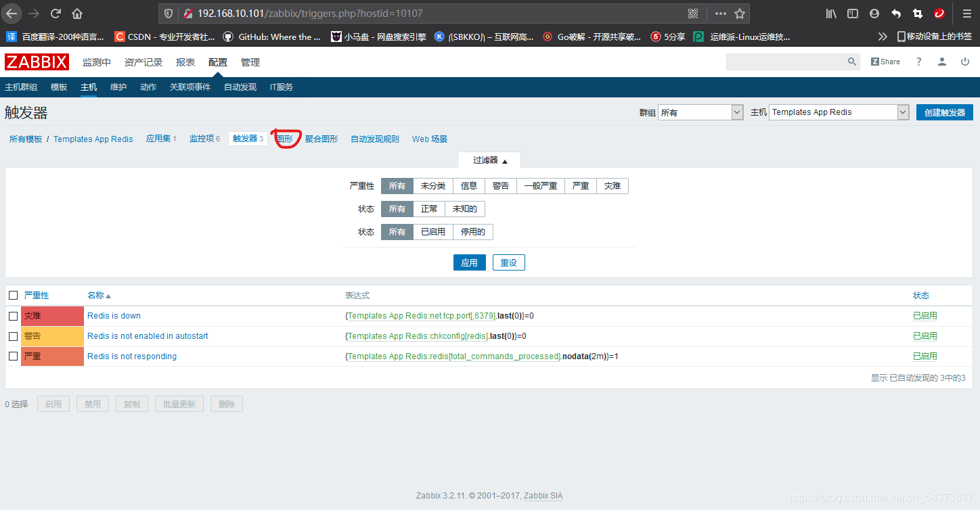This screenshot has width=980, height=510.
Task: Open 图形 tab
Action: 286,139
